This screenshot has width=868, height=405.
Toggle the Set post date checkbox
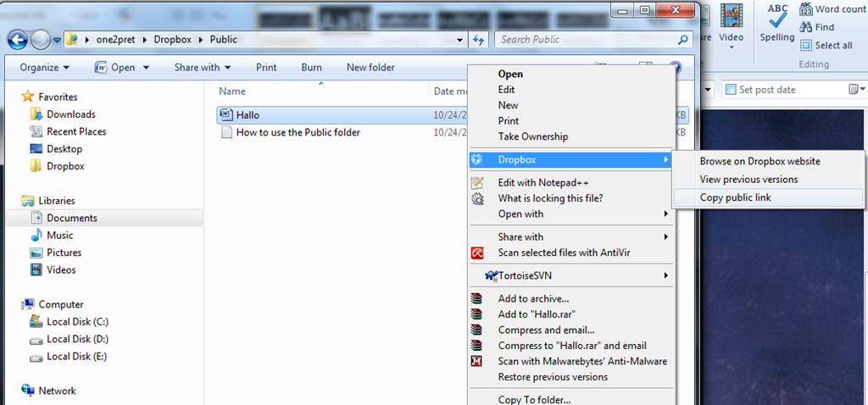pos(730,90)
